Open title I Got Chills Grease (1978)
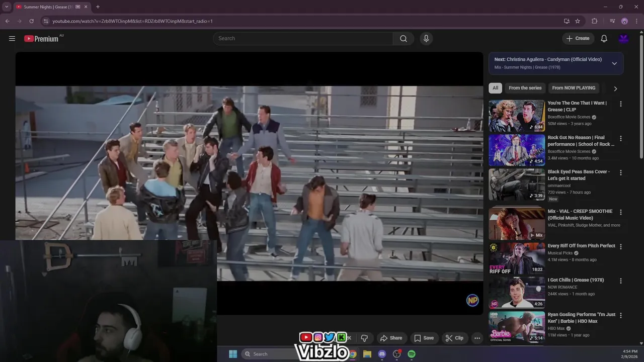 576,280
